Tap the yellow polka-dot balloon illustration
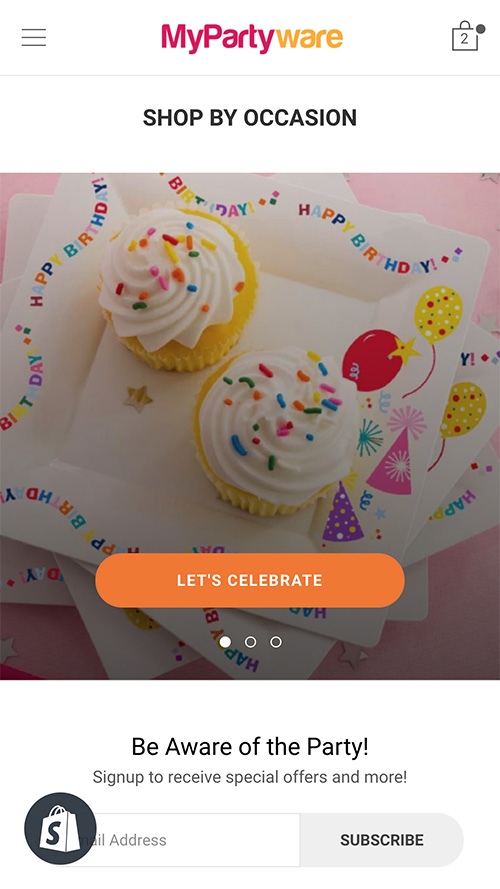The width and height of the screenshot is (500, 889). point(438,314)
